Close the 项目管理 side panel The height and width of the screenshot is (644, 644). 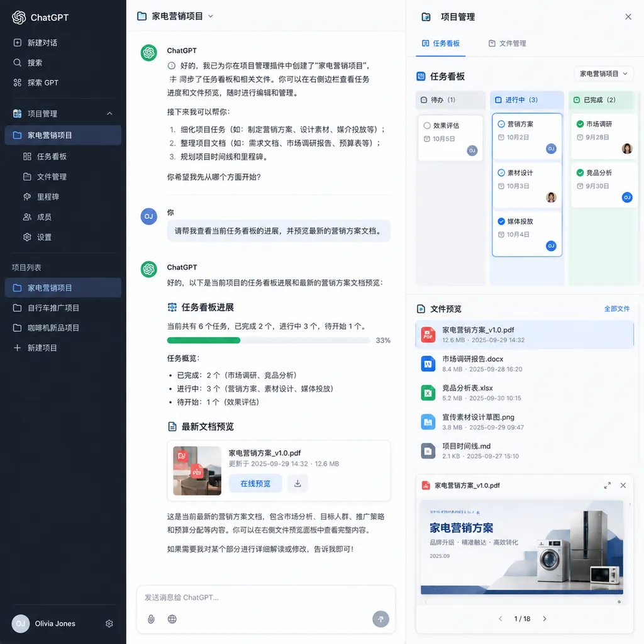[628, 17]
